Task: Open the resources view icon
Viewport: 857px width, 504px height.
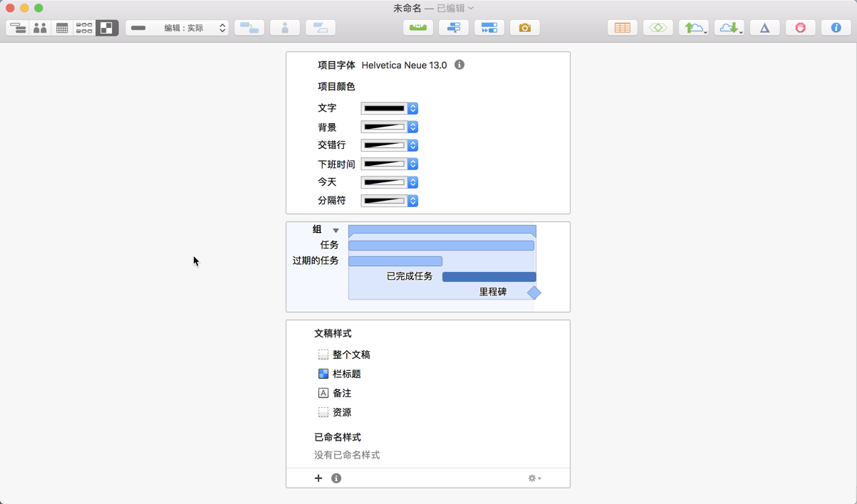Action: (40, 27)
